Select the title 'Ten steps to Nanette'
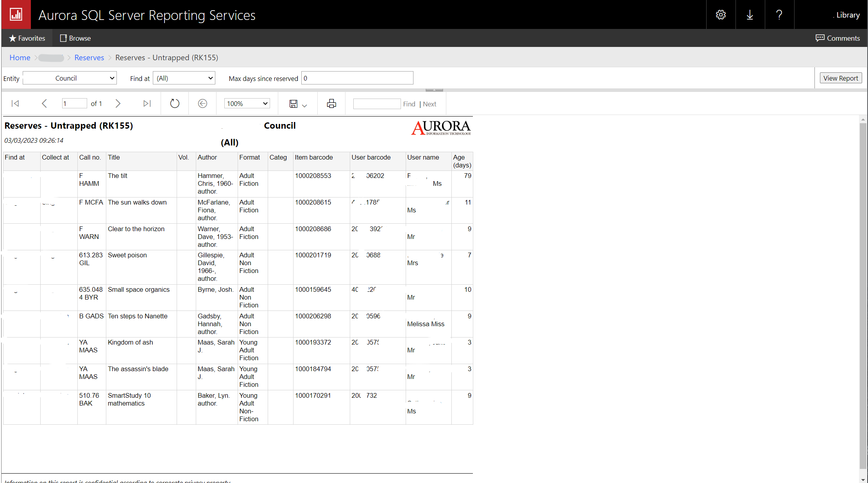Screen dimensions: 868x483 (x=138, y=316)
